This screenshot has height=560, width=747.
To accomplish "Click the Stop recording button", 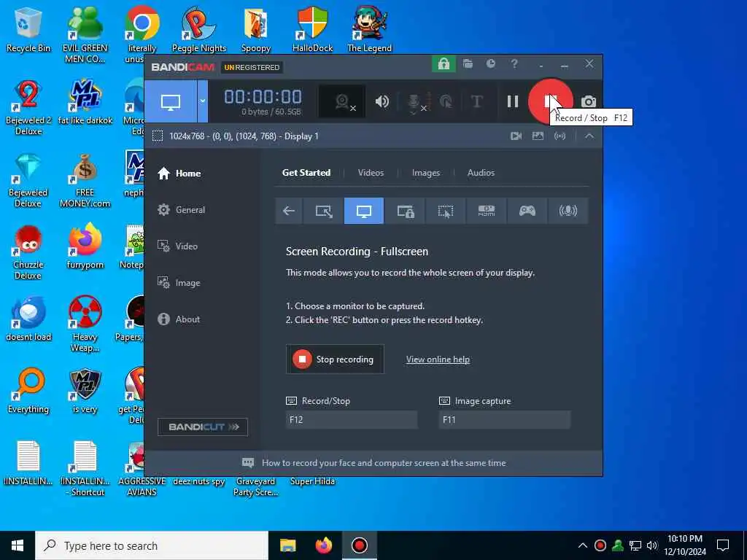I will tap(335, 359).
